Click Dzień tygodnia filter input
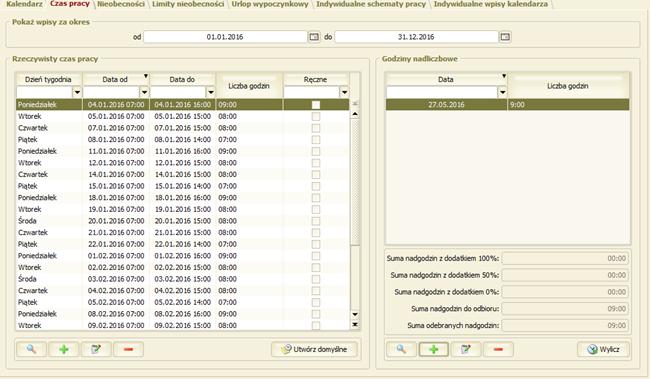The image size is (650, 379). [x=44, y=92]
